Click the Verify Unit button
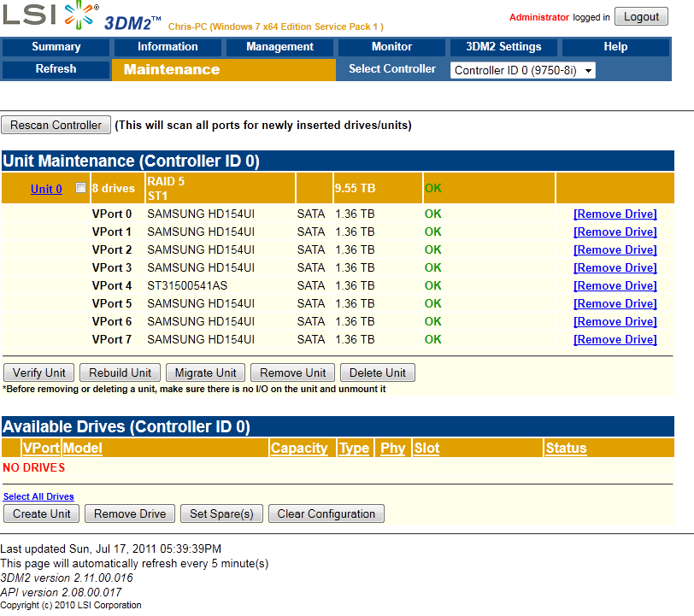This screenshot has height=616, width=694. pos(39,373)
